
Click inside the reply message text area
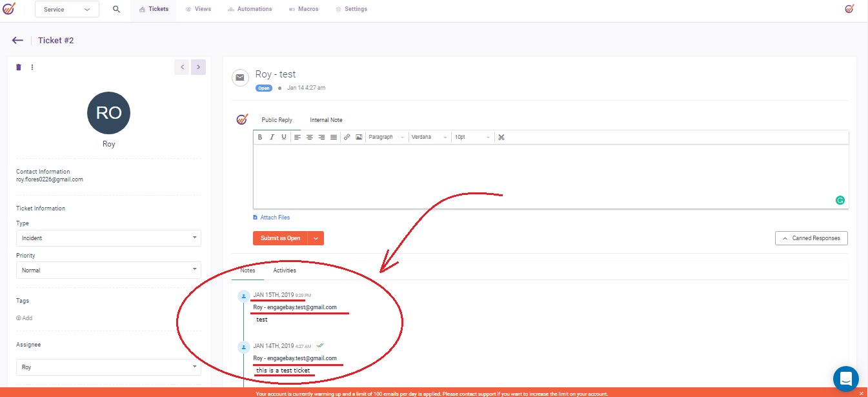coord(550,174)
